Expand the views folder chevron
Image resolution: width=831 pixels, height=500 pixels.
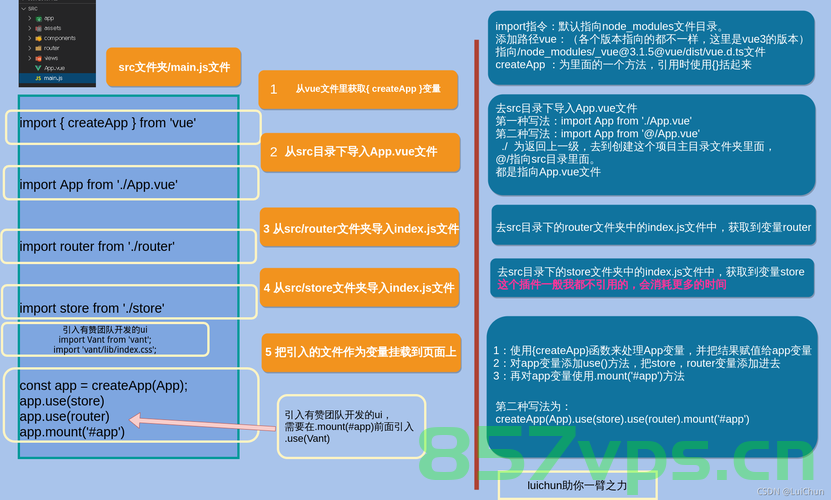tap(30, 58)
